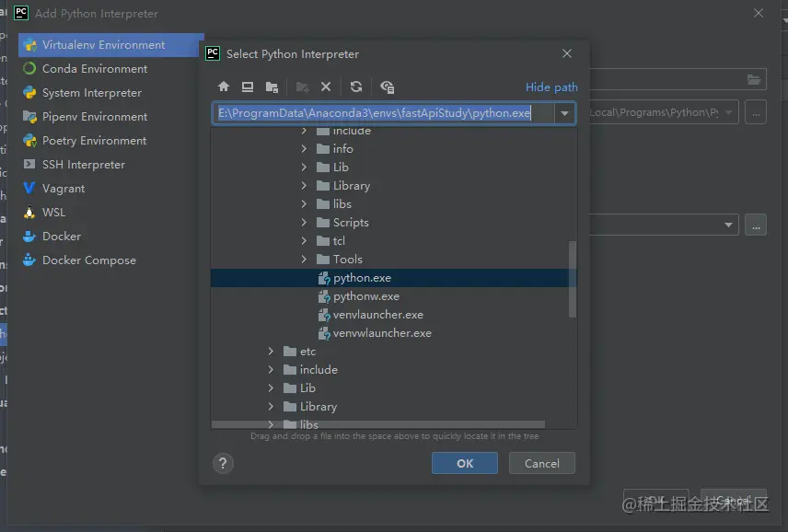Click the interpreter path text field

(384, 113)
